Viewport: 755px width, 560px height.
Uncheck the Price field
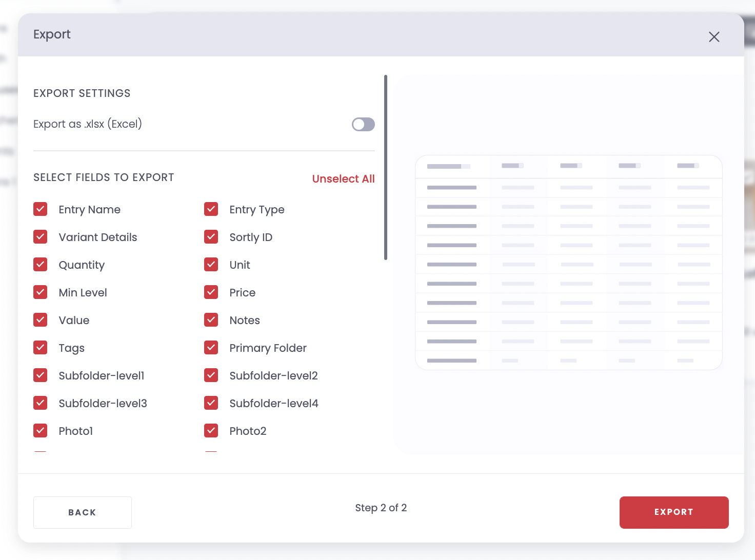point(211,292)
